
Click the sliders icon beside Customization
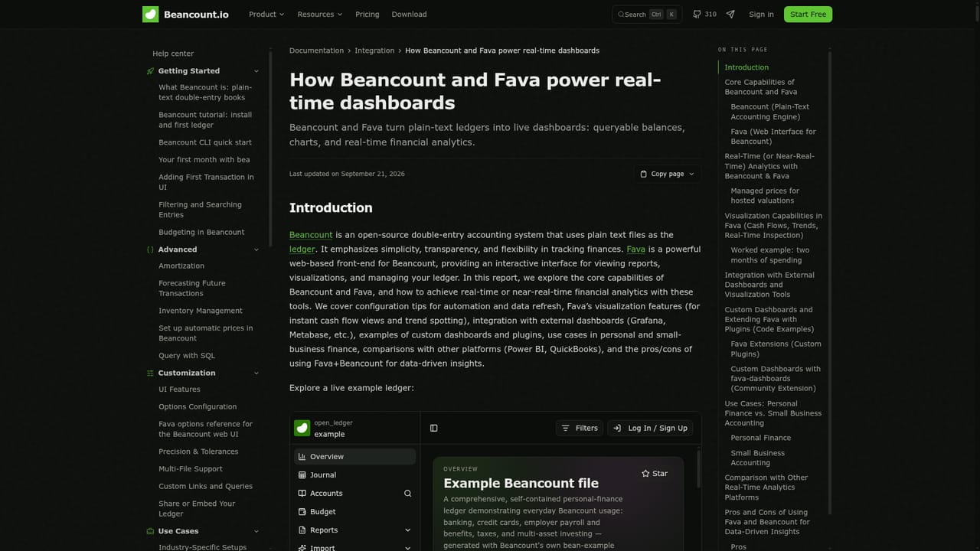click(x=150, y=373)
